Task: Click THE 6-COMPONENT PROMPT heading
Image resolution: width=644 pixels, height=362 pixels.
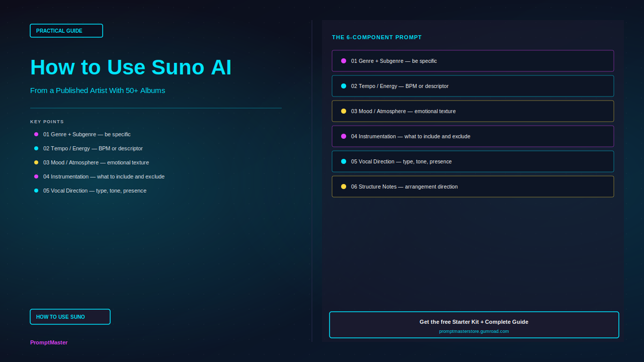Action: [377, 38]
